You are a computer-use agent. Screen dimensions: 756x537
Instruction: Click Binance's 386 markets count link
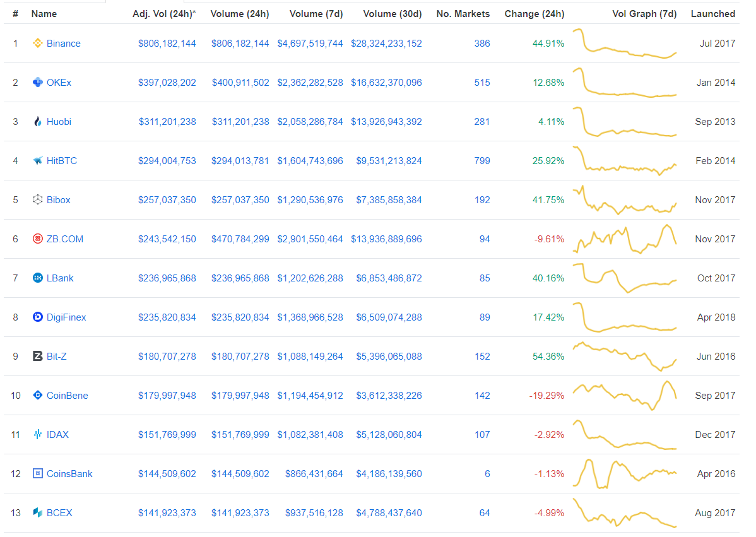(x=481, y=44)
